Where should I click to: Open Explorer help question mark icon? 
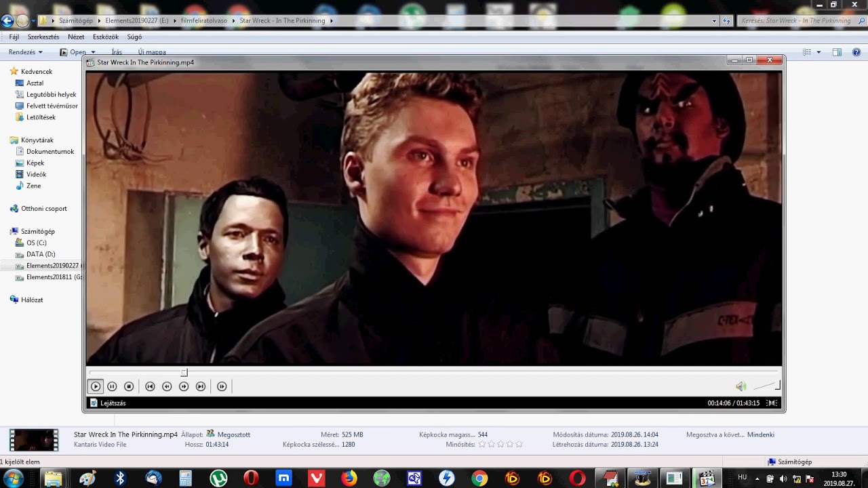tap(856, 52)
